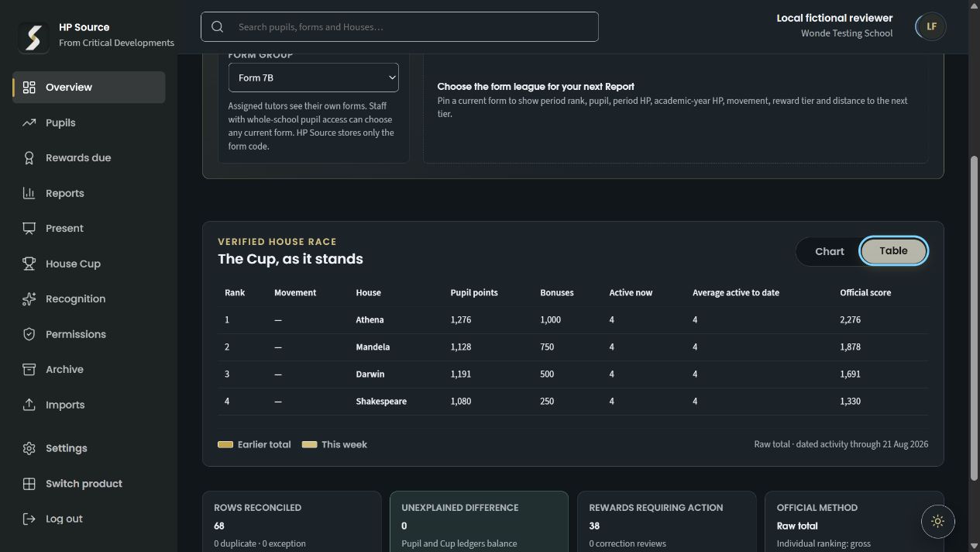Click the House Cup trophy icon

(29, 264)
